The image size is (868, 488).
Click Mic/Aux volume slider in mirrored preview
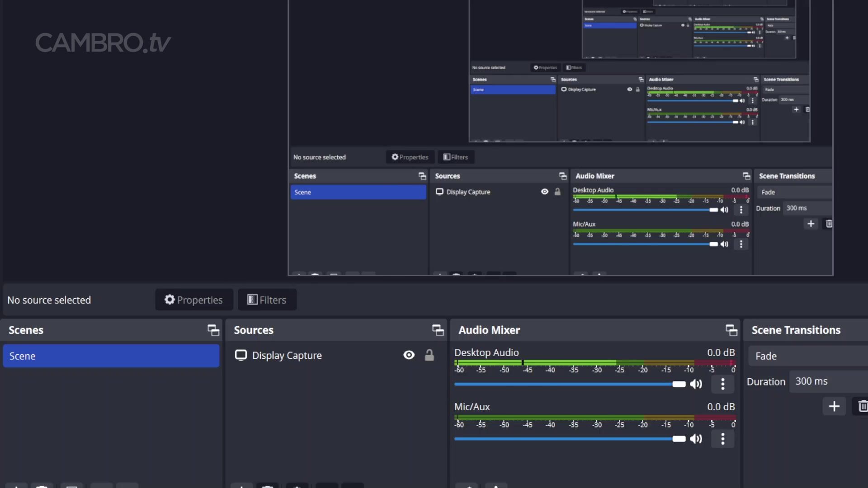click(x=646, y=244)
